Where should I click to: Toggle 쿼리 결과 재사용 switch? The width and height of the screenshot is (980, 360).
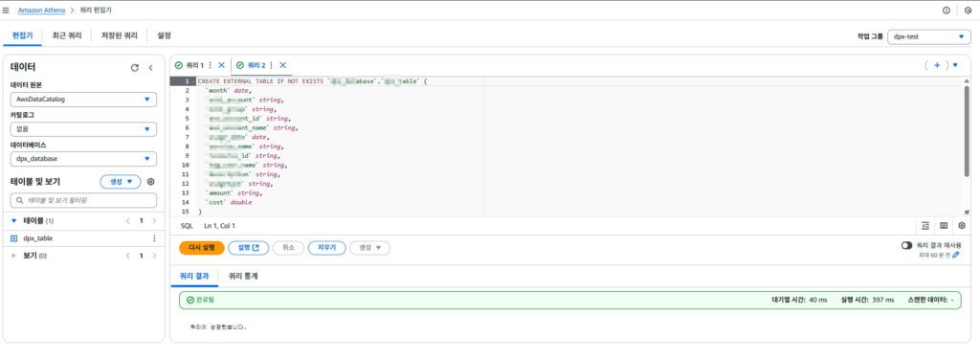[x=907, y=246]
